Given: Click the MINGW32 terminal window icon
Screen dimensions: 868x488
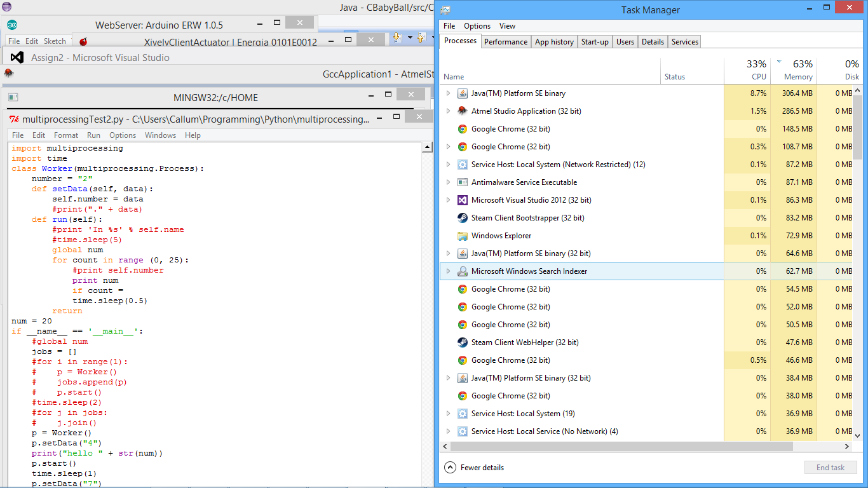Looking at the screenshot, I should click(13, 97).
